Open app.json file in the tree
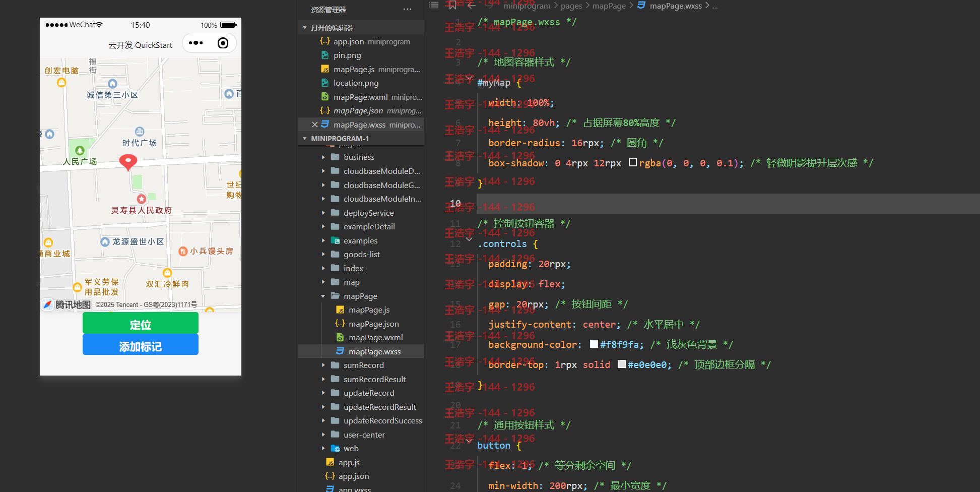 click(x=353, y=476)
